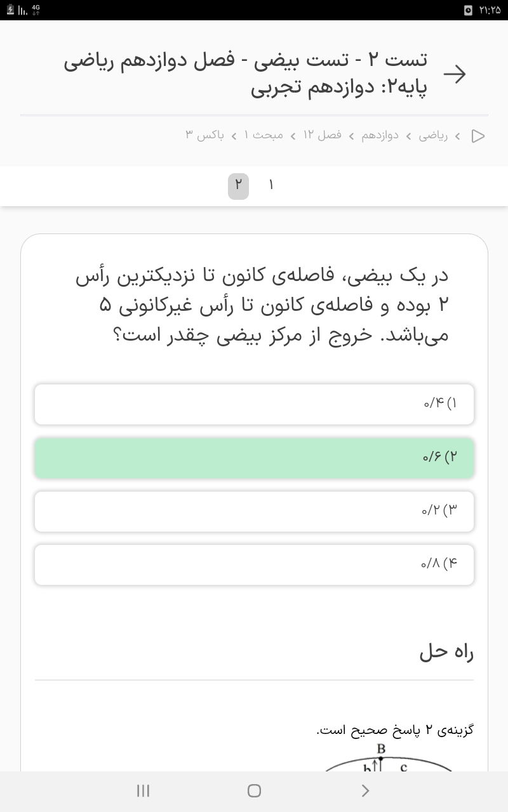Tap the 4G signal status icon

(36, 10)
